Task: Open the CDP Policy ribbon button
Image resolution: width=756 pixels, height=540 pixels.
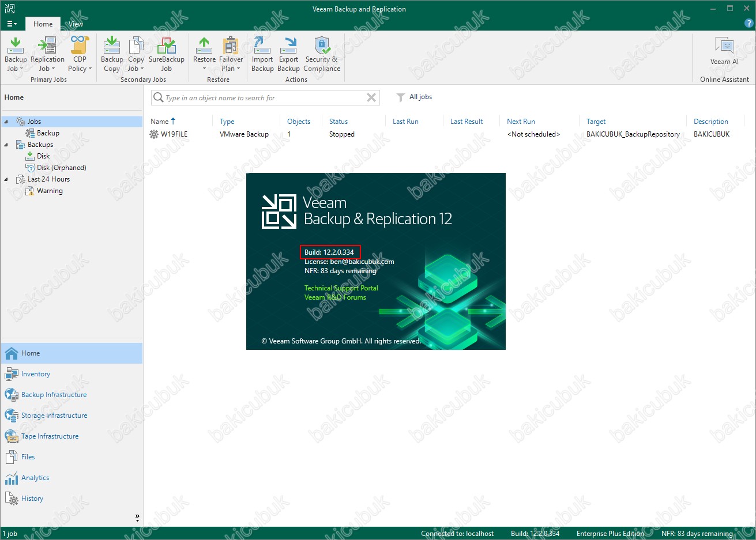Action: click(x=80, y=54)
